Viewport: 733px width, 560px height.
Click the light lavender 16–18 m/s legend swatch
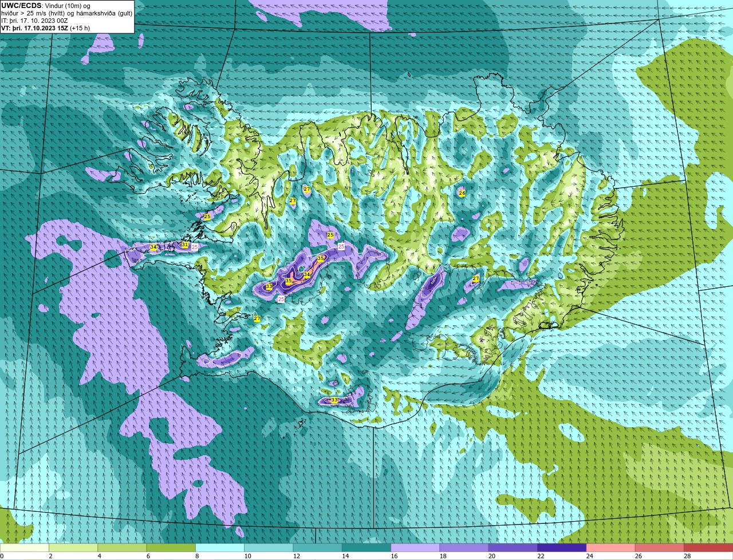(x=415, y=547)
